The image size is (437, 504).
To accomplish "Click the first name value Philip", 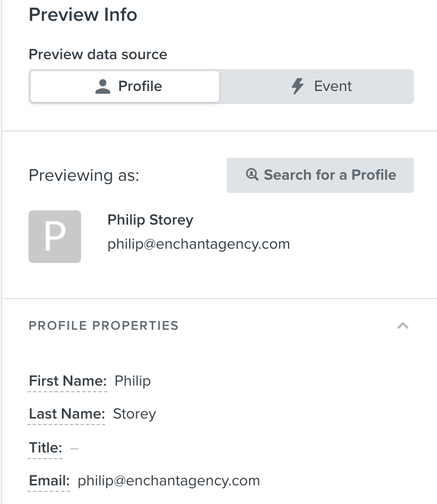I will click(133, 381).
